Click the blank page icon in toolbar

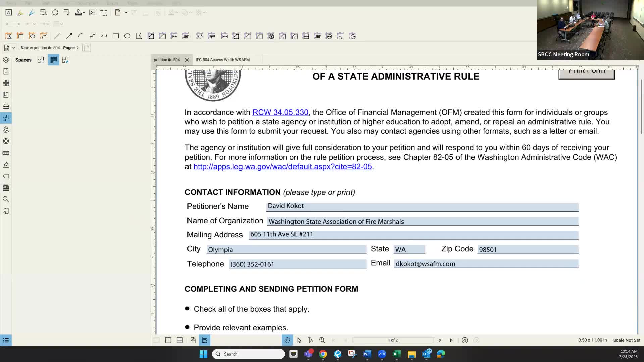[118, 12]
